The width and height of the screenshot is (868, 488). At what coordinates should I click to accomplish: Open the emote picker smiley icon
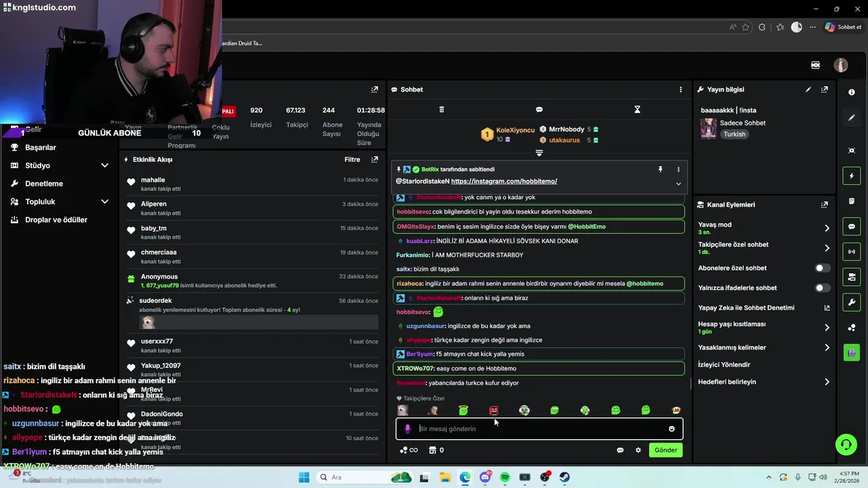pyautogui.click(x=672, y=428)
